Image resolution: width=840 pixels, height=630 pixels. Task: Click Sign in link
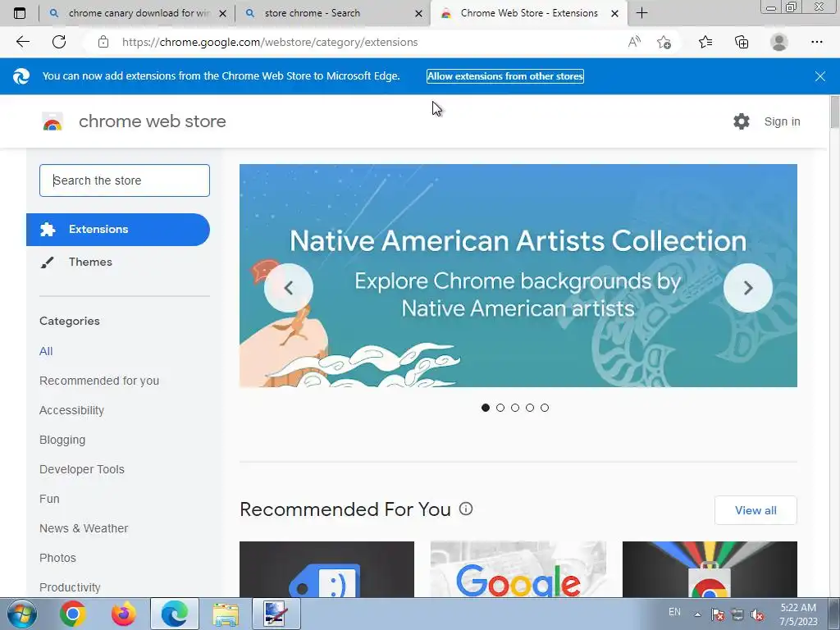point(782,121)
